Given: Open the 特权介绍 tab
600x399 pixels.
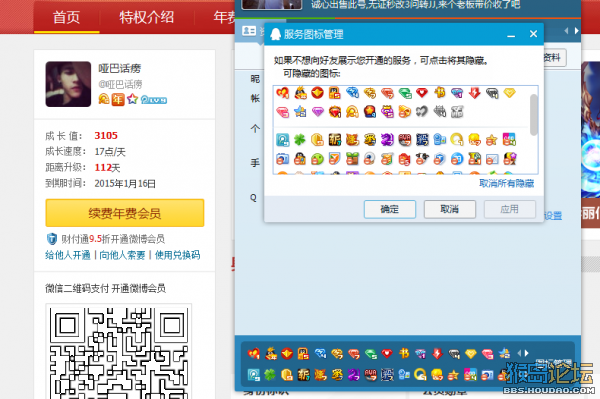Looking at the screenshot, I should click(147, 17).
